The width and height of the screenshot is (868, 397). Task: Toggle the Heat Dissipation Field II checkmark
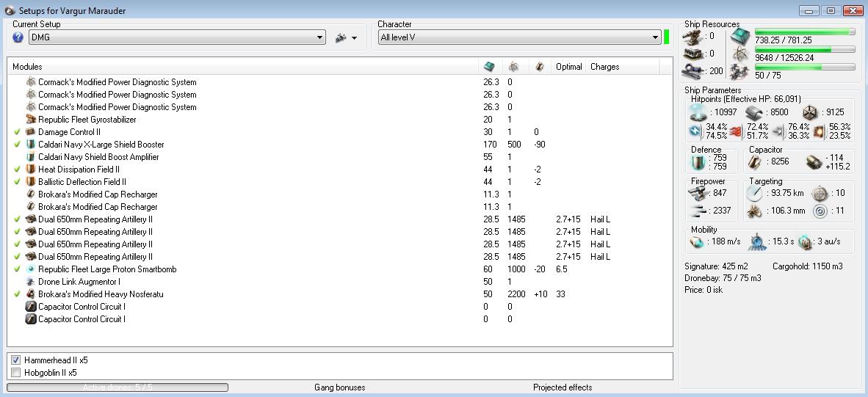coord(17,170)
